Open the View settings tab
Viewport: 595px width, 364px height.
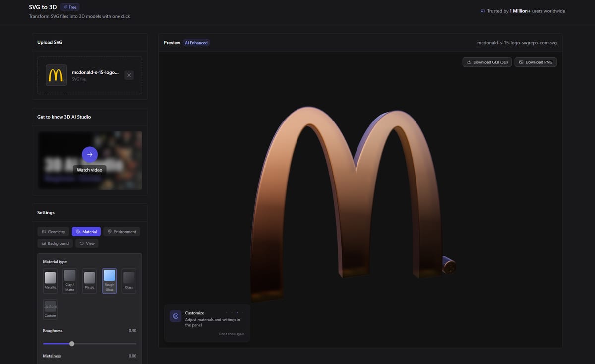point(87,243)
